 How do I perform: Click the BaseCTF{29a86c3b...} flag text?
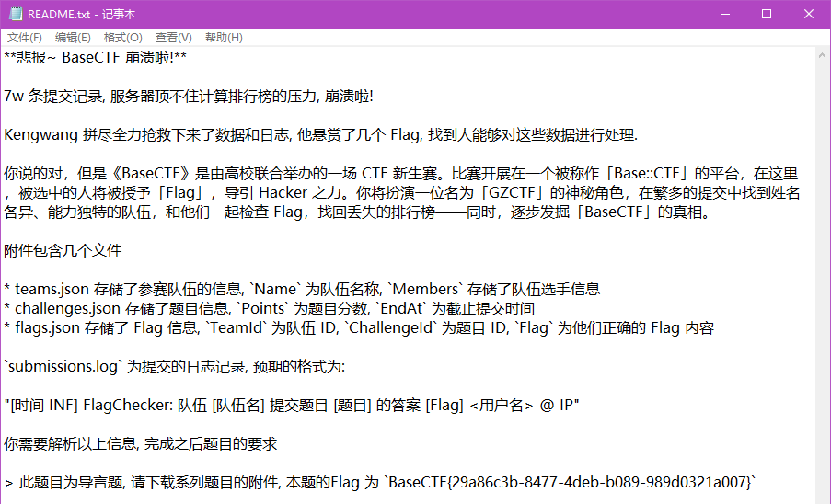[571, 482]
